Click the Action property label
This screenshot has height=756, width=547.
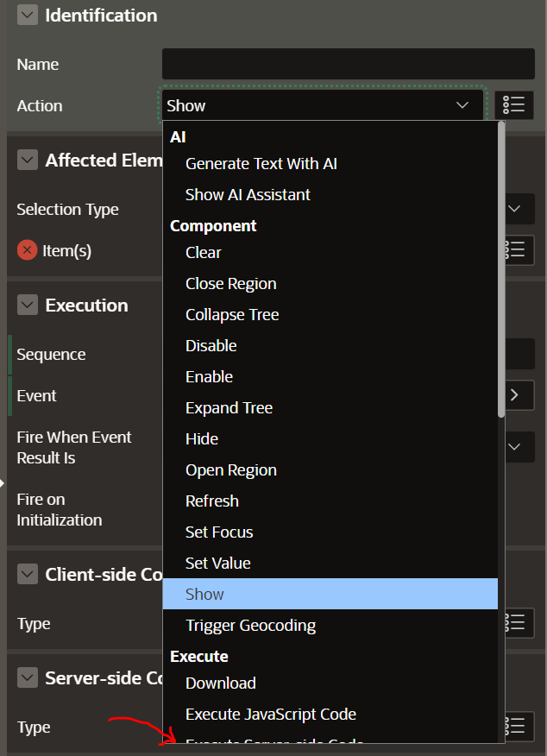point(40,105)
